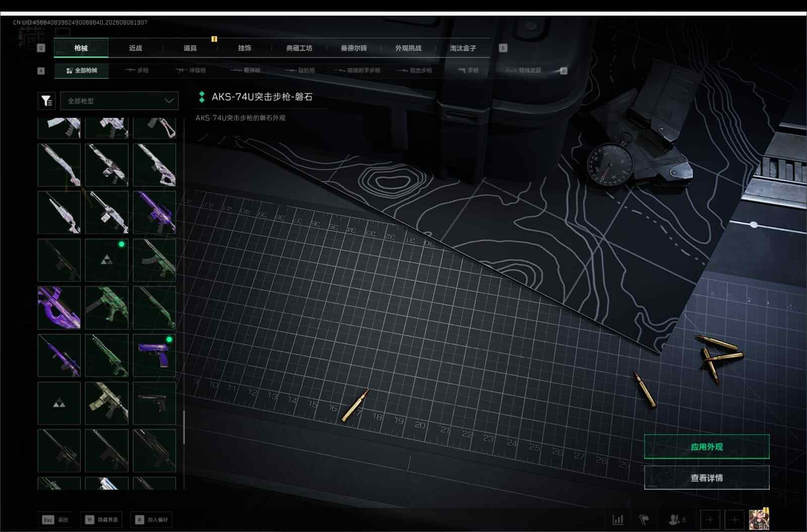Filter by 手枪 weapon type
Viewport: 807px width, 532px height.
pyautogui.click(x=468, y=71)
